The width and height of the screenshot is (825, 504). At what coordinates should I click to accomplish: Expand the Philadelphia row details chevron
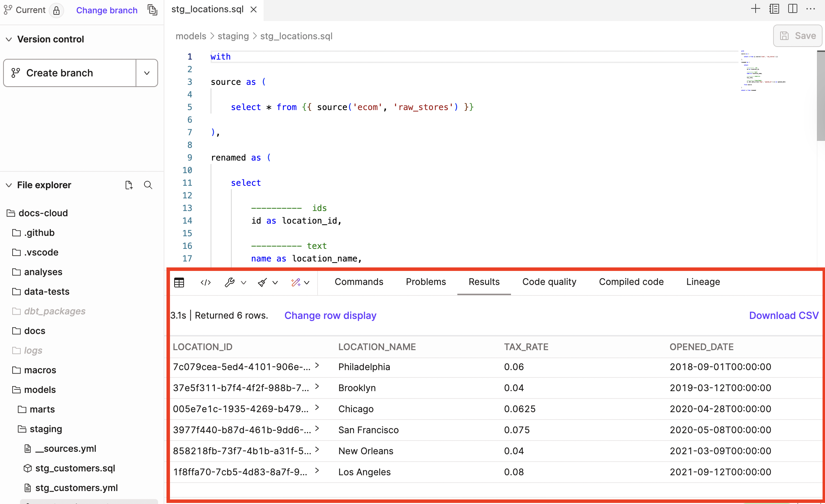point(317,365)
